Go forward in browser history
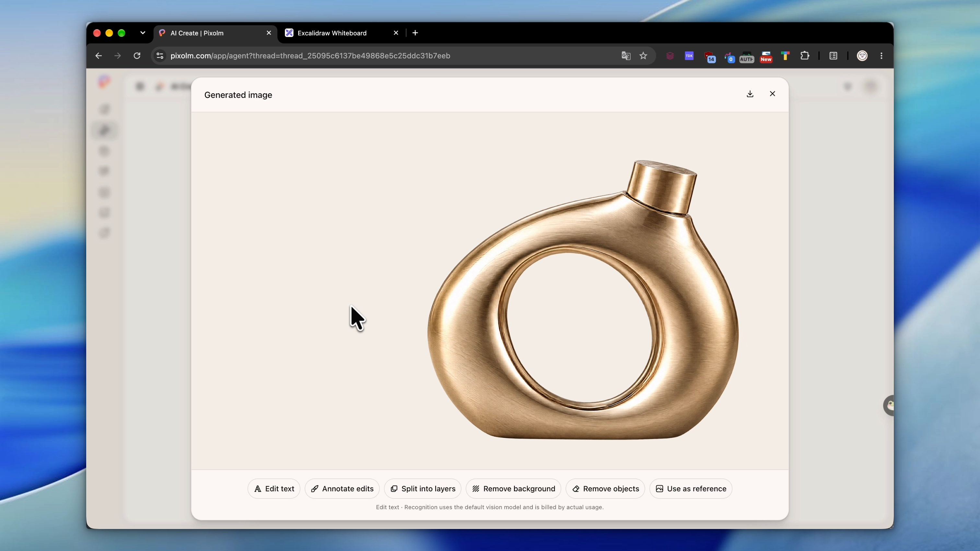This screenshot has width=980, height=551. (118, 56)
